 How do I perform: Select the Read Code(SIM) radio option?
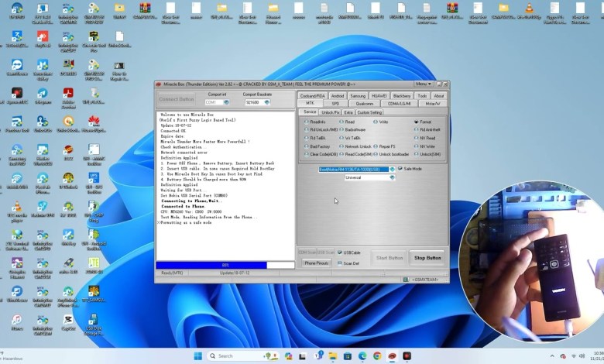click(x=341, y=154)
